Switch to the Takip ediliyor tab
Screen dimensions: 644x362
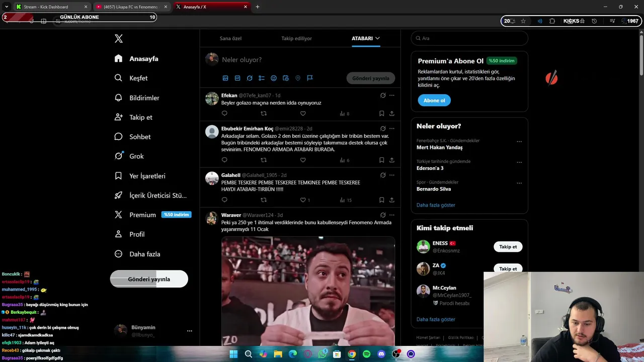click(296, 38)
